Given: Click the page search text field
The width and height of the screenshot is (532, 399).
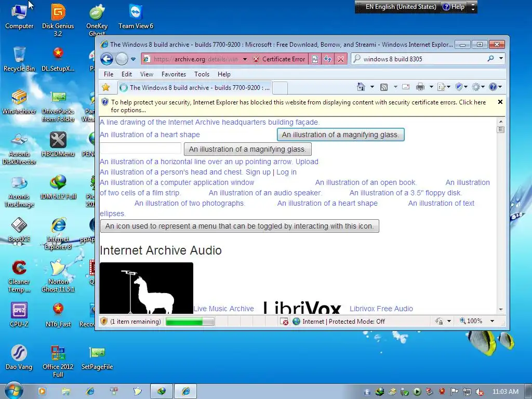Looking at the screenshot, I should coord(140,149).
